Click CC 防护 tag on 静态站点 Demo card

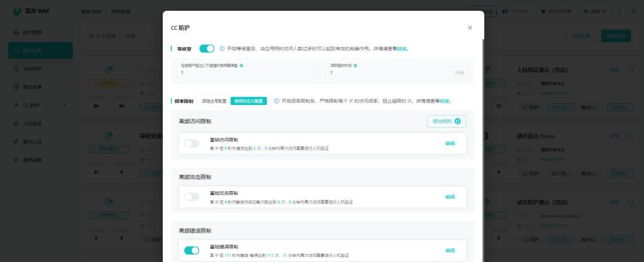coord(530,174)
